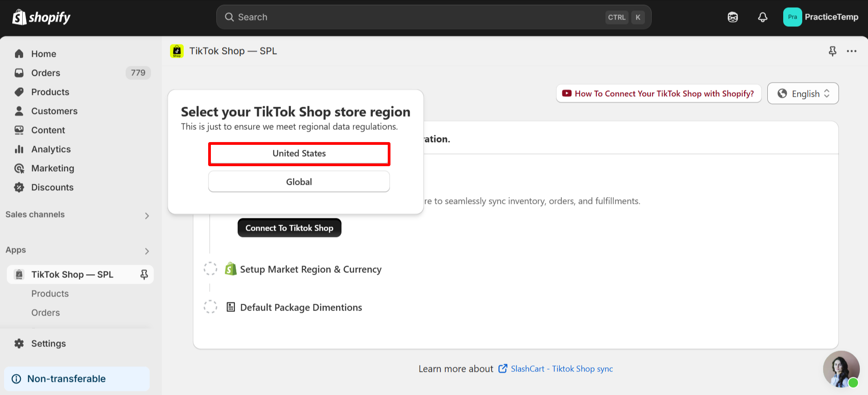Expand the Apps section
Image resolution: width=868 pixels, height=395 pixels.
(146, 251)
